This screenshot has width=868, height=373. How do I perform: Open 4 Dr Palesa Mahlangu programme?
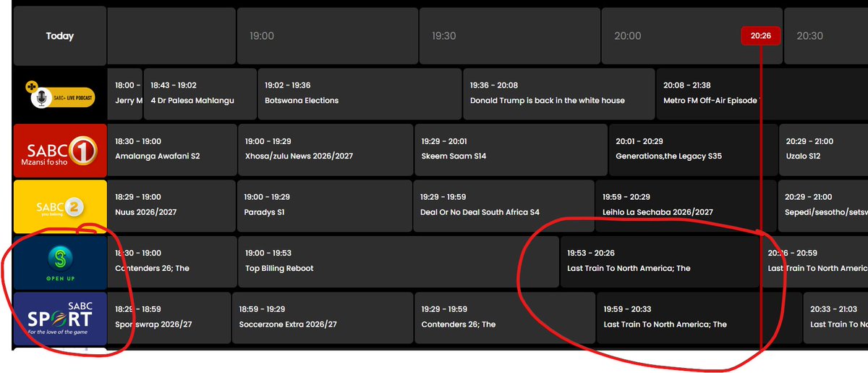[200, 93]
